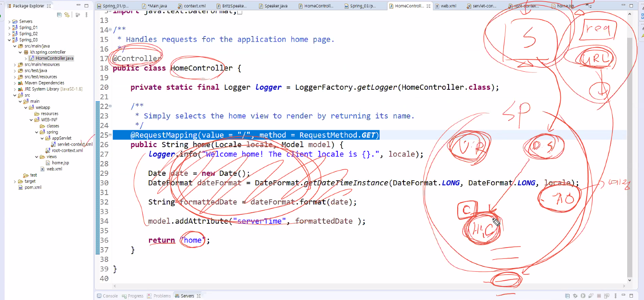Viewport: 644px width, 300px height.
Task: Fold the home method at line 25
Action: tap(110, 135)
